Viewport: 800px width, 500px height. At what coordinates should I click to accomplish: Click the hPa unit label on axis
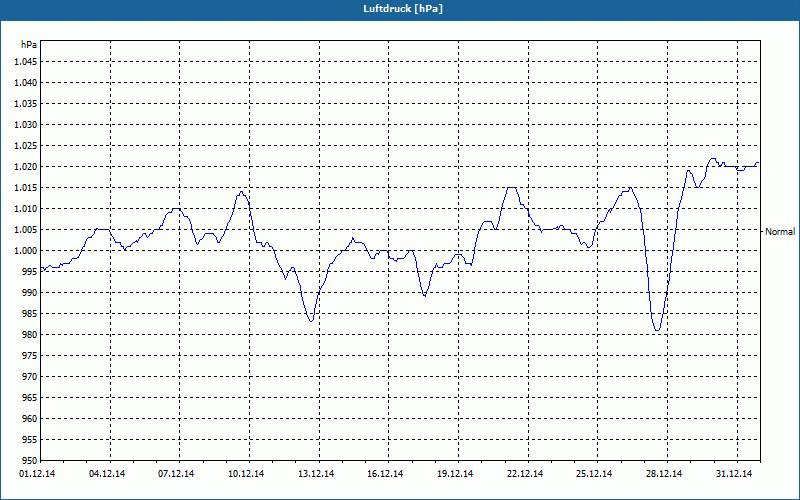29,45
